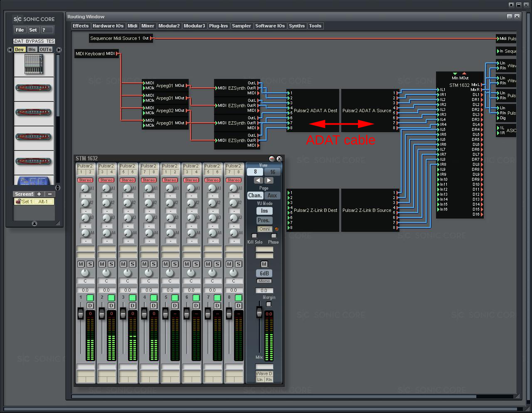Screen dimensions: 532x413
Task: Open the Effects menu in Routing Window
Action: pos(81,26)
